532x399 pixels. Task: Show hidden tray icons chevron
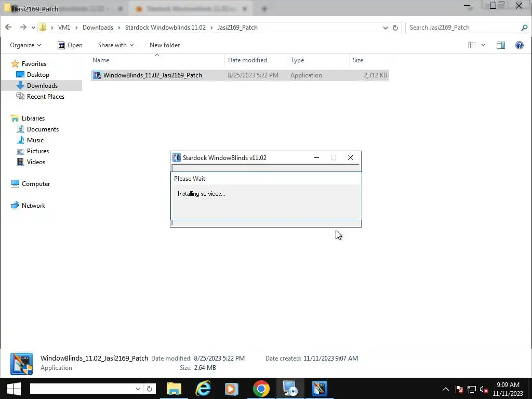(x=445, y=389)
